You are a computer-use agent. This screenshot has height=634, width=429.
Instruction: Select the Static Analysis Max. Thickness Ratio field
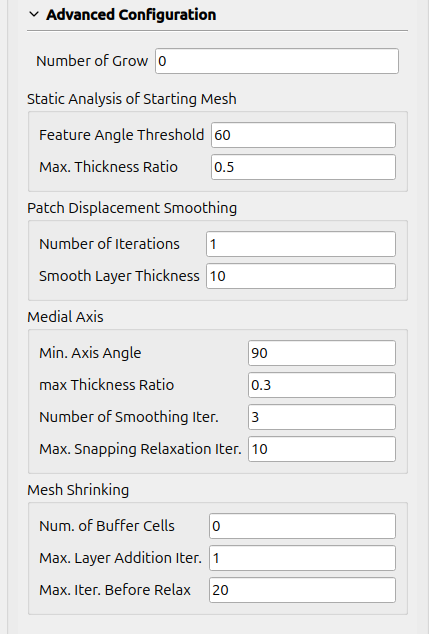[303, 167]
